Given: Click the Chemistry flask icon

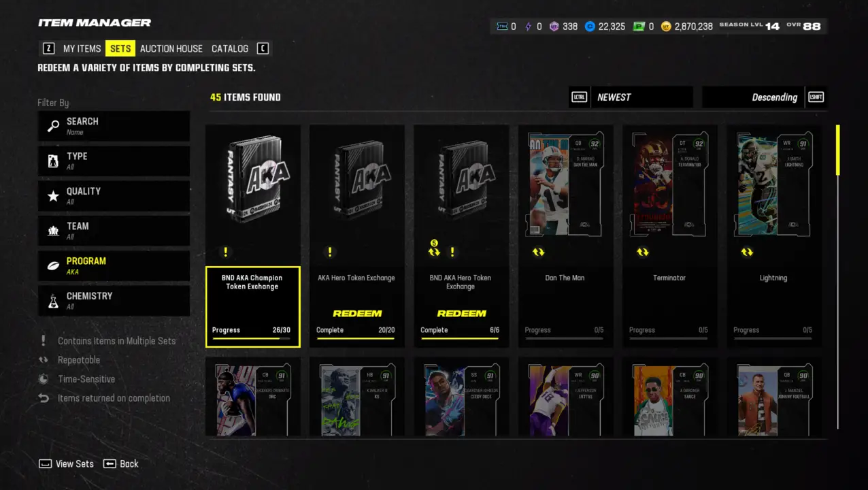Looking at the screenshot, I should click(x=53, y=301).
